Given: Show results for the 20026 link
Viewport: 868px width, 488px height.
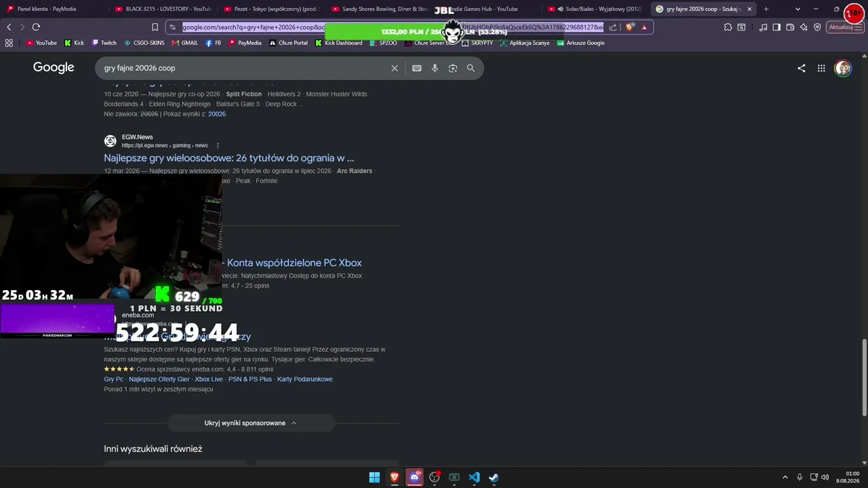Looking at the screenshot, I should pos(217,114).
